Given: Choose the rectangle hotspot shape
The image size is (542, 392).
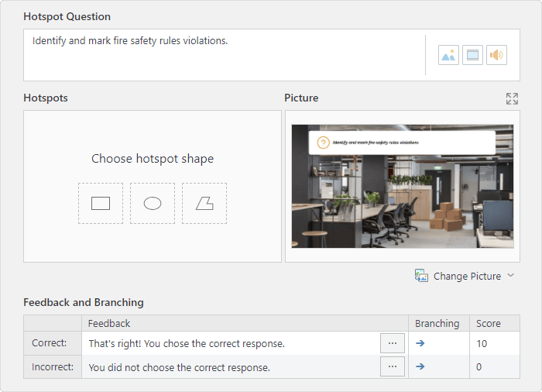Looking at the screenshot, I should (101, 204).
